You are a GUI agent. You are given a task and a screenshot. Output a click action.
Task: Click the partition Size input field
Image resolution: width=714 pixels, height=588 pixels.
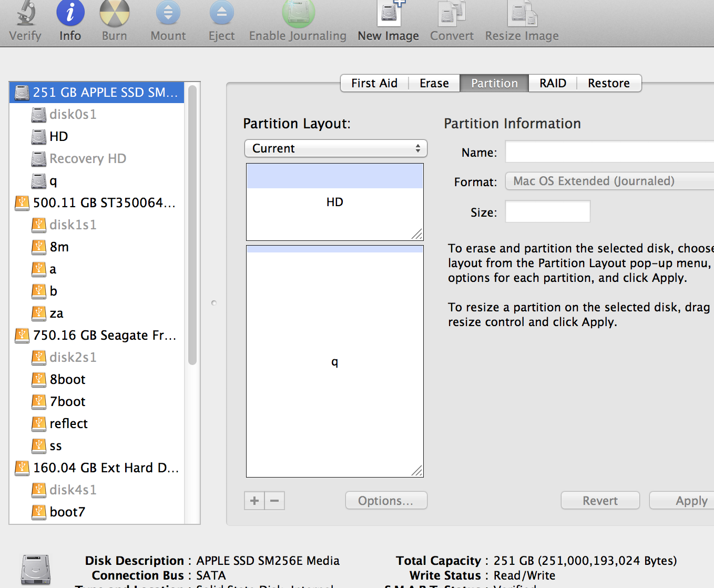[x=548, y=211]
